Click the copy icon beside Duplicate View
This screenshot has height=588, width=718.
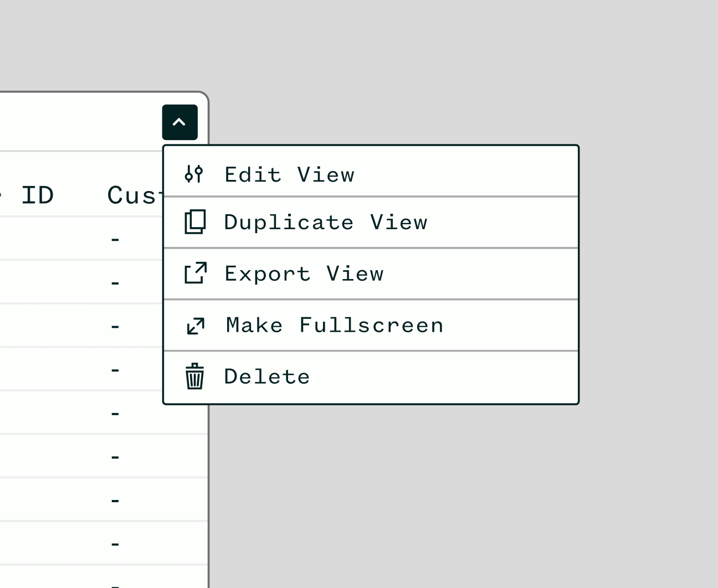tap(195, 222)
